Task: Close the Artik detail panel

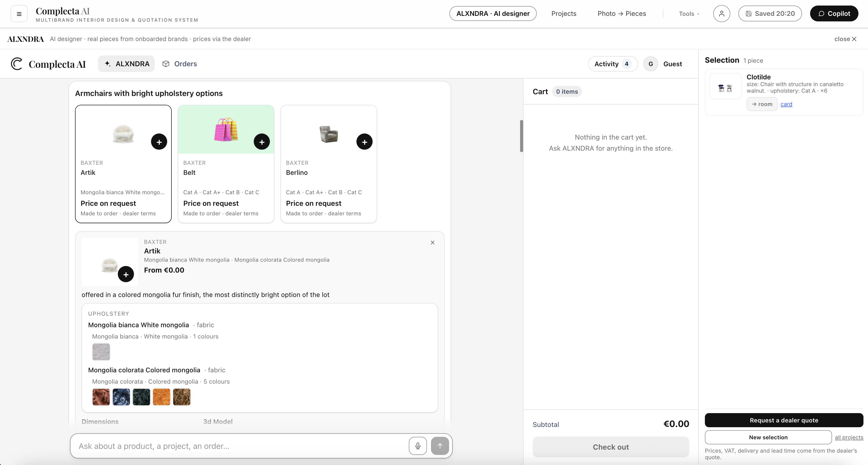Action: 433,242
